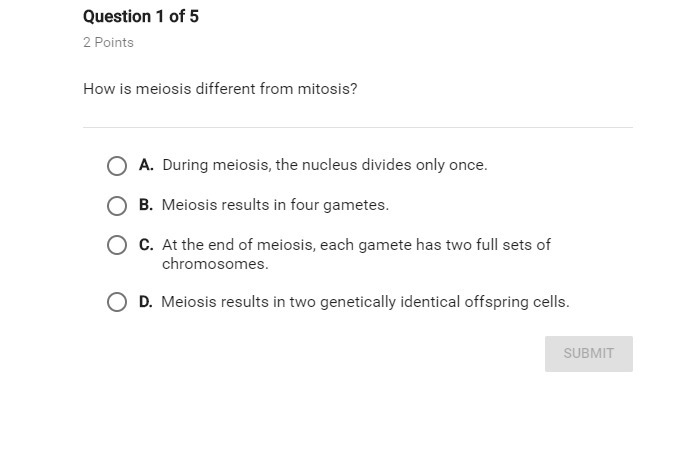This screenshot has width=691, height=470.
Task: Click the bold "D." letter label
Action: pyautogui.click(x=146, y=302)
